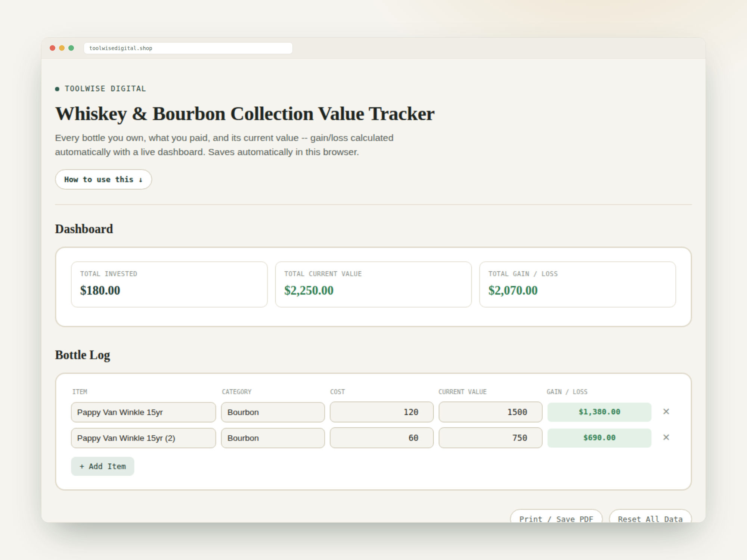The image size is (747, 560).
Task: Click the Total Invested $180.00 amount
Action: tap(100, 290)
